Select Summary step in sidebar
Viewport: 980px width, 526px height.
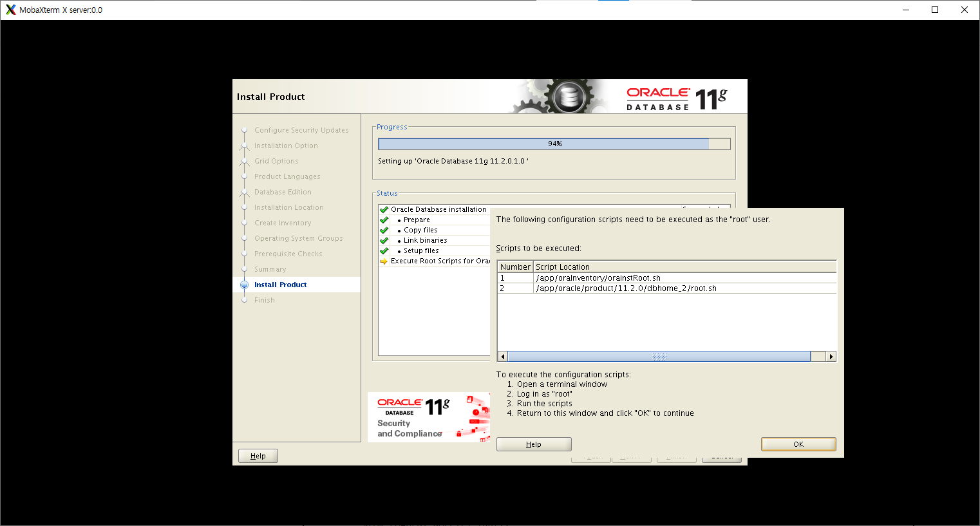270,269
